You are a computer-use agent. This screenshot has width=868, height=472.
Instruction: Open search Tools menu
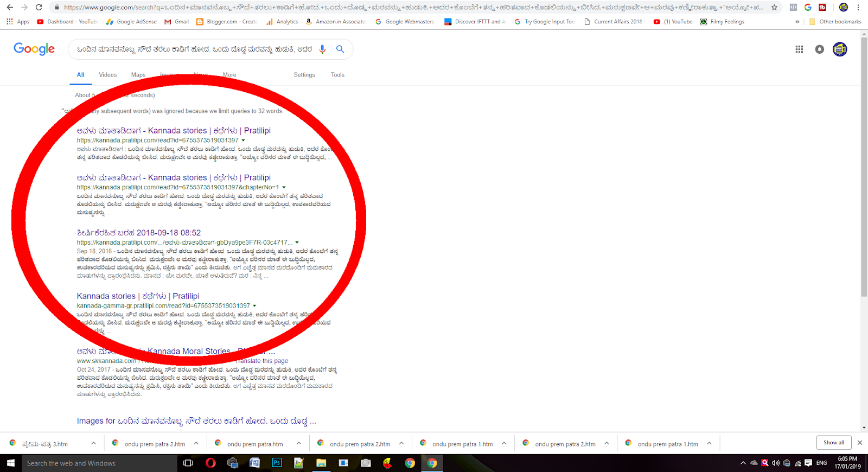click(337, 75)
